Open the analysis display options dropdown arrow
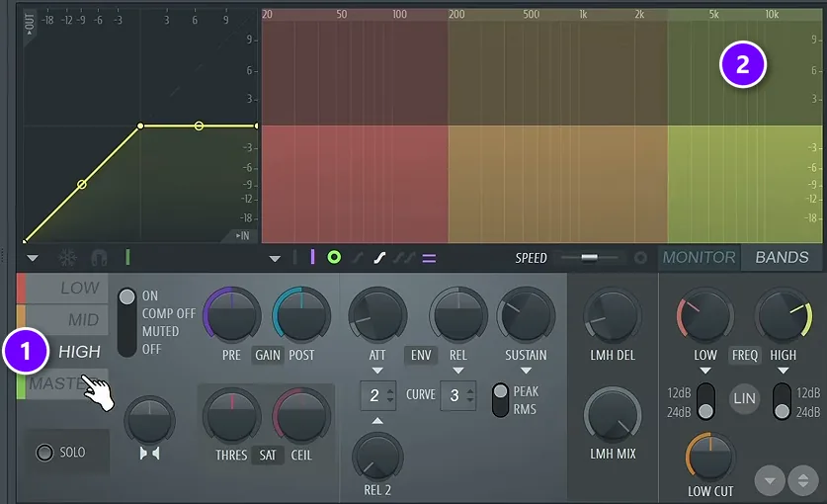 [275, 259]
